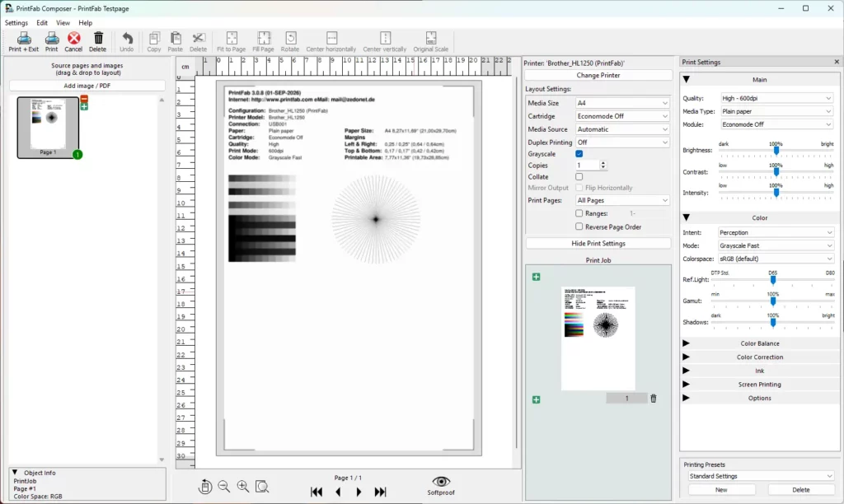Click the zoom to fit magnifier icon
The height and width of the screenshot is (504, 844).
pyautogui.click(x=262, y=486)
